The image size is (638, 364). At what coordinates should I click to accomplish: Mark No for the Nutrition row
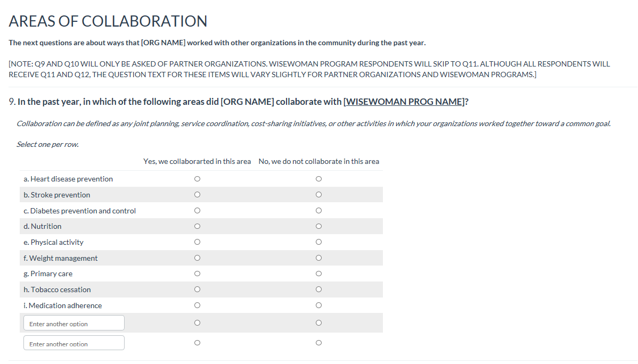(318, 226)
